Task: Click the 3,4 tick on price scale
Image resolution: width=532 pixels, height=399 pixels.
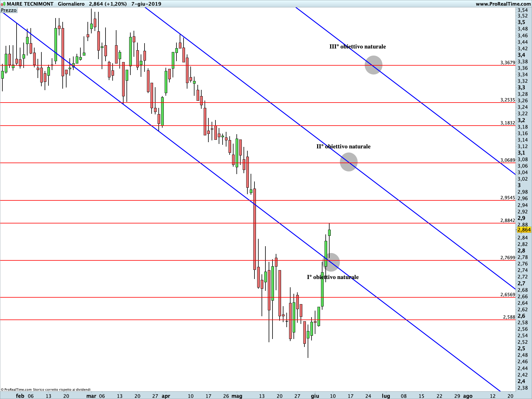Action: click(521, 55)
